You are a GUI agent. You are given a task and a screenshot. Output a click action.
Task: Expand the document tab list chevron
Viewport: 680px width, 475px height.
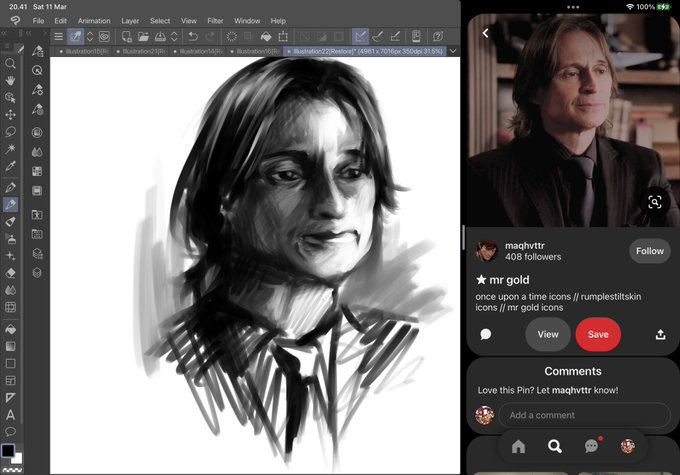pyautogui.click(x=453, y=51)
